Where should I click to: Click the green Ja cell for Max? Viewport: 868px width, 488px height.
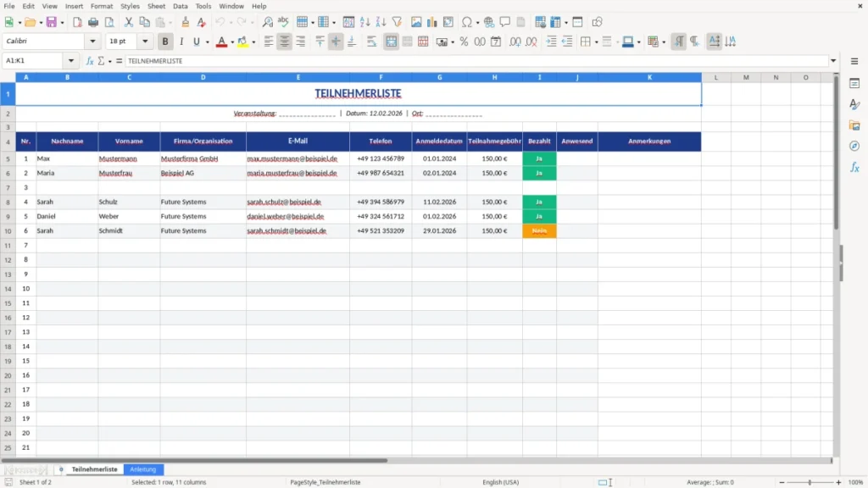coord(539,158)
